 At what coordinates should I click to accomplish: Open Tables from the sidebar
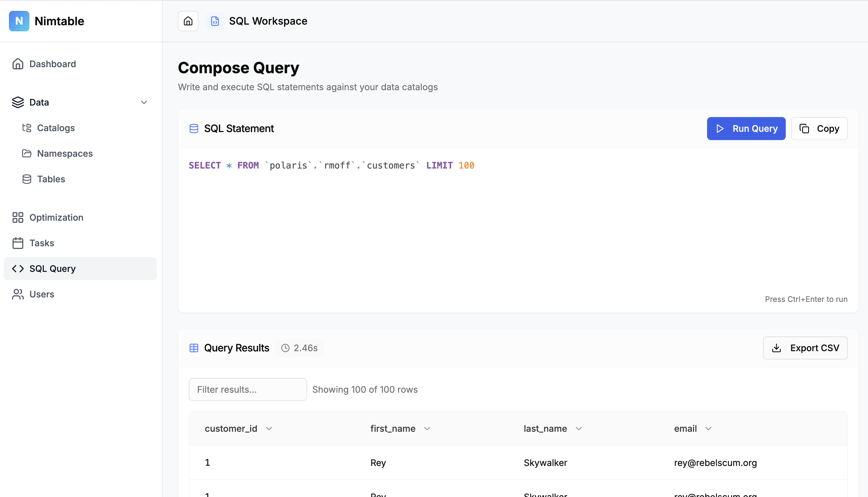pyautogui.click(x=51, y=179)
